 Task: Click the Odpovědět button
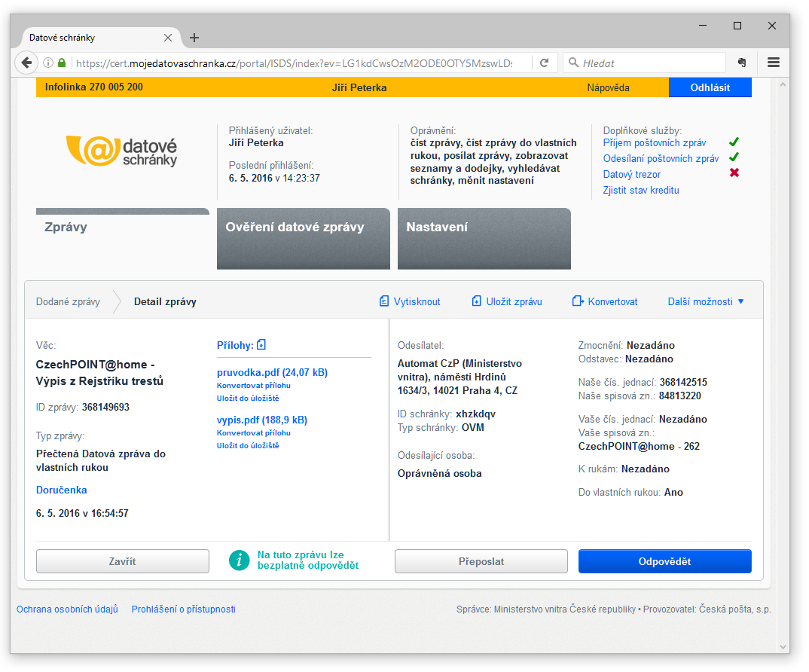[664, 561]
